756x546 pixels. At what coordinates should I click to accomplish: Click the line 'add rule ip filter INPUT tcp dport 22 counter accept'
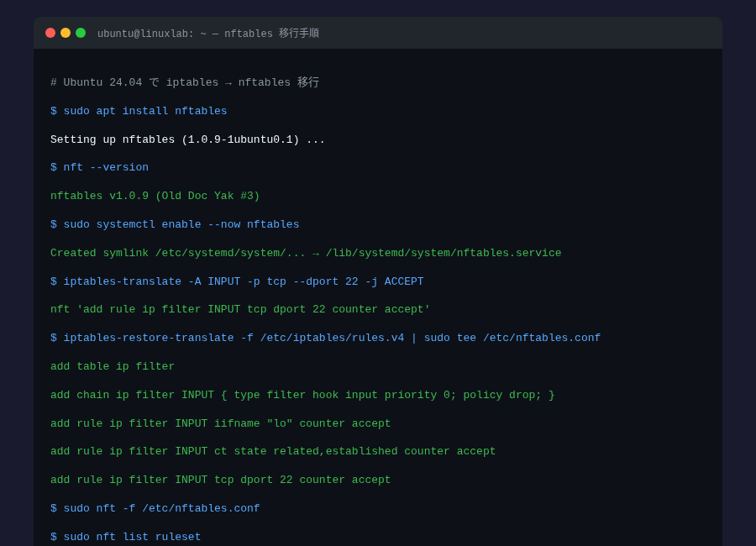[x=220, y=480]
